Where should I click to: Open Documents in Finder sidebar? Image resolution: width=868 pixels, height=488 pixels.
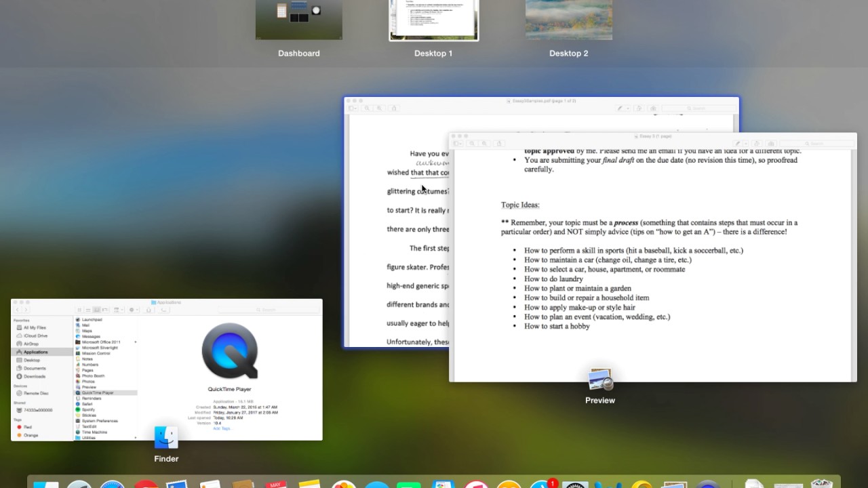click(x=35, y=368)
